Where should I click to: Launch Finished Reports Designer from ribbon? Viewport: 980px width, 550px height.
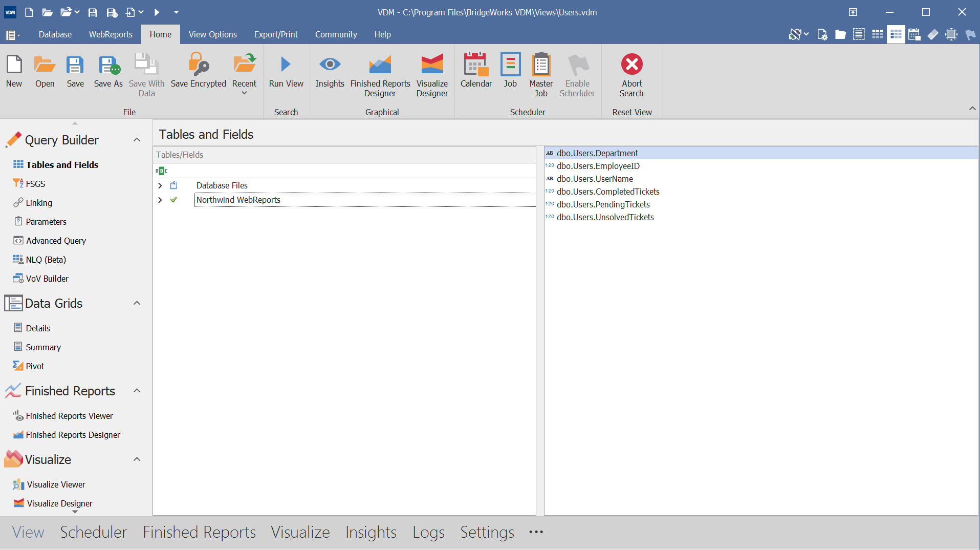(x=380, y=75)
